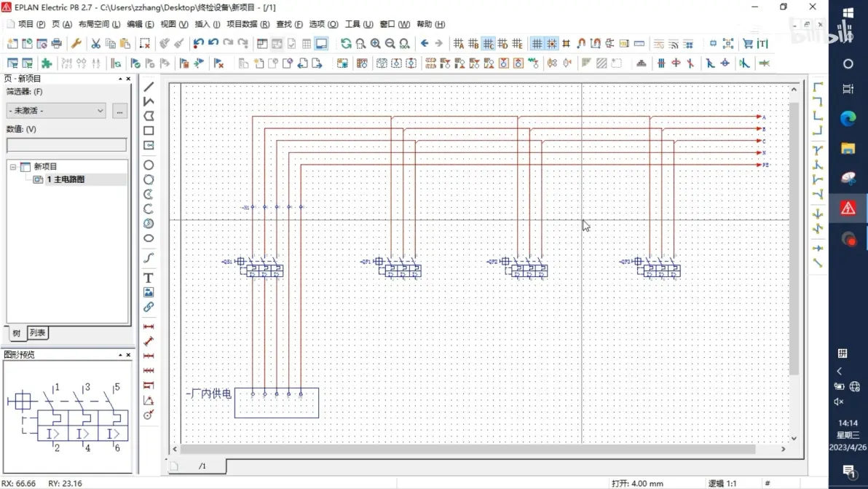Close the 页 - 新项目 navigator panel
Image resolution: width=868 pixels, height=489 pixels.
coord(128,79)
